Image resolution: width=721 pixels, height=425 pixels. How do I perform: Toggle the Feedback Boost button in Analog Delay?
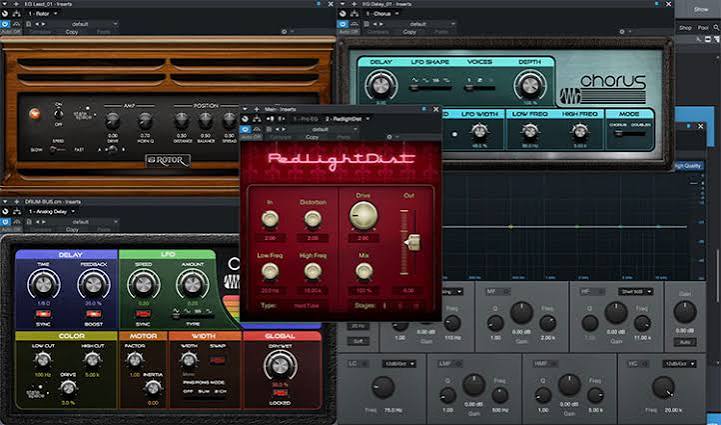click(93, 314)
